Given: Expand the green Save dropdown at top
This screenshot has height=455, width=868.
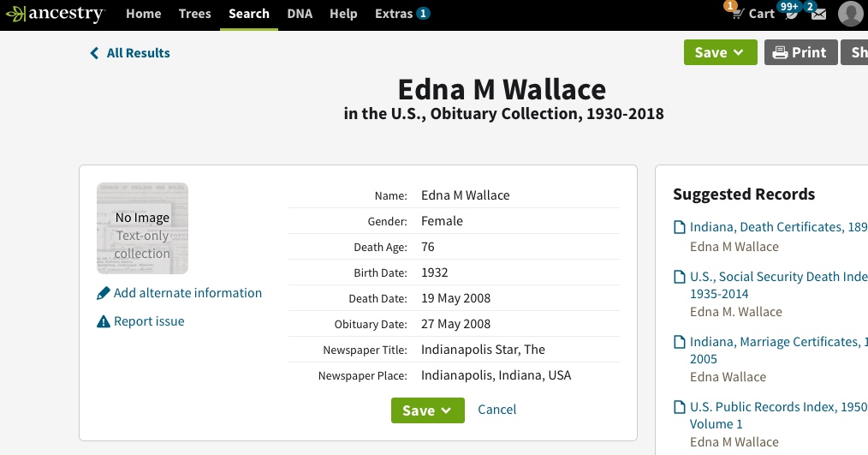Looking at the screenshot, I should click(x=720, y=52).
